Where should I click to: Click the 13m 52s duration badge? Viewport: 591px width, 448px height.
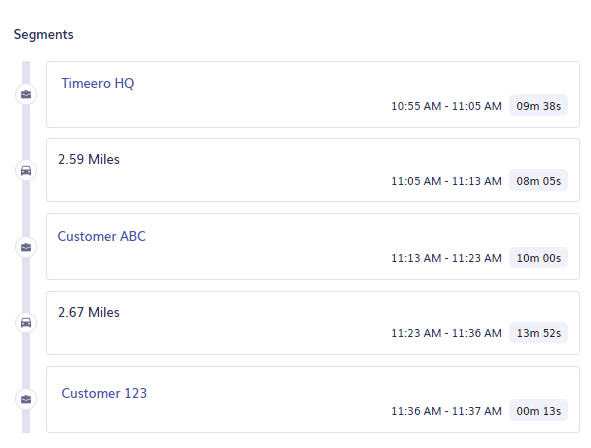(x=538, y=333)
